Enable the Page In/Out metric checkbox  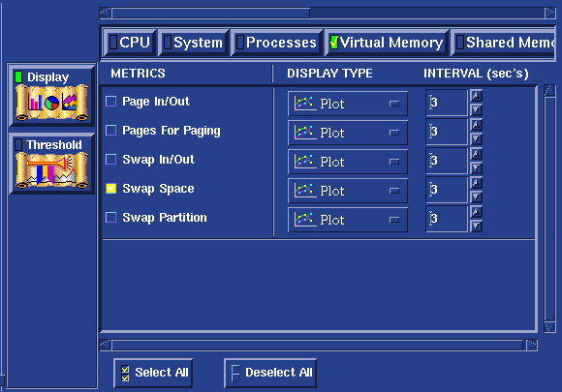[x=111, y=102]
